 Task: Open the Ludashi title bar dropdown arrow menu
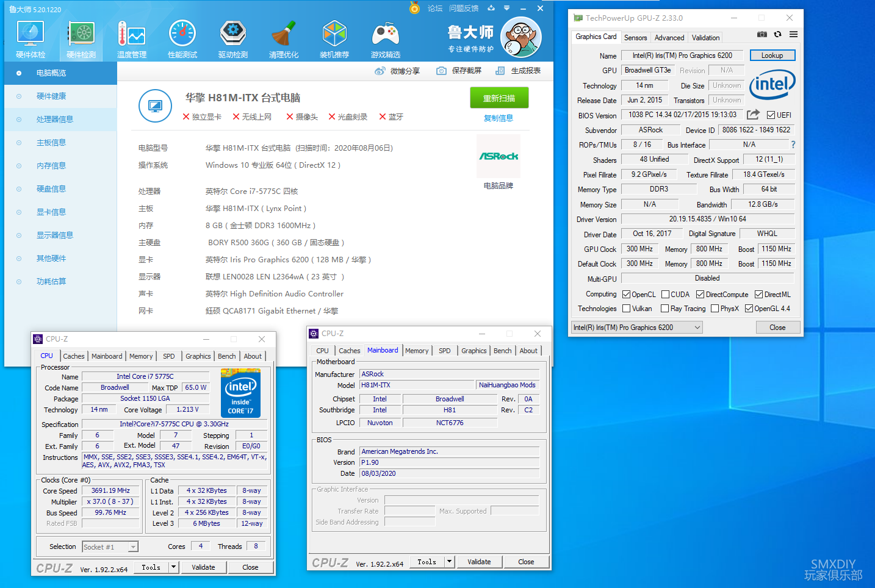506,8
